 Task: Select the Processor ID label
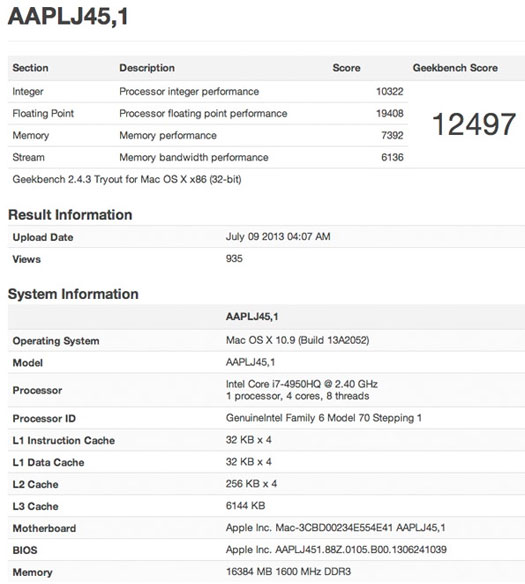click(x=44, y=419)
